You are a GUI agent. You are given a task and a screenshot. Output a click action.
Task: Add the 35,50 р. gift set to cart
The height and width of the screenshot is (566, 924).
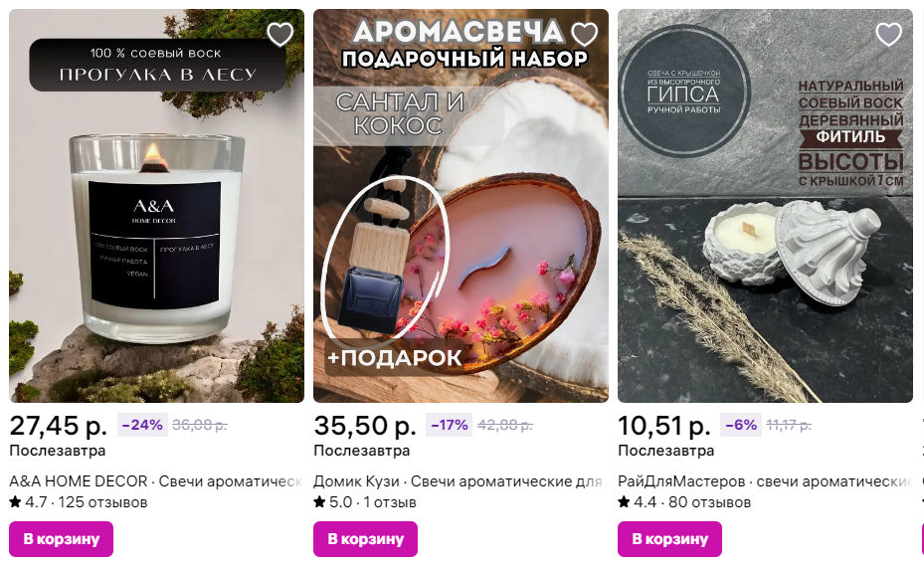365,539
